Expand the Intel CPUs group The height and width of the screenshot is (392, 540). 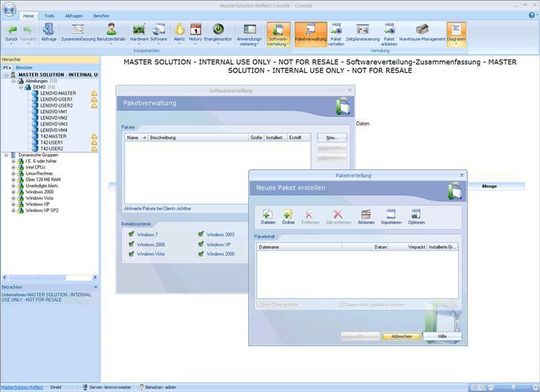pos(13,167)
